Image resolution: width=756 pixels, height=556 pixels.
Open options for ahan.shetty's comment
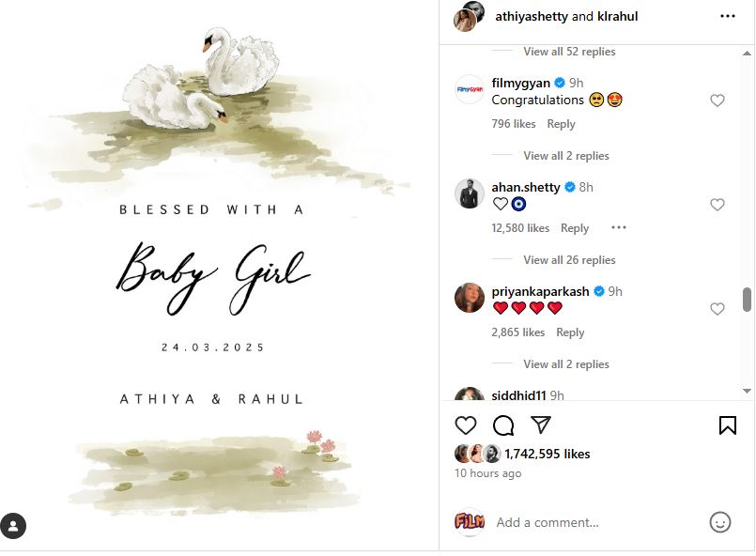coord(618,227)
